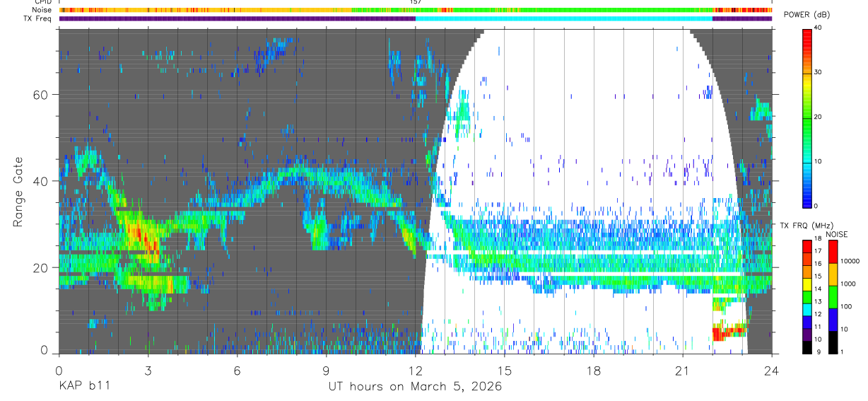Click the 100 label on the NOISE legend
This screenshot has width=868, height=401.
(846, 306)
